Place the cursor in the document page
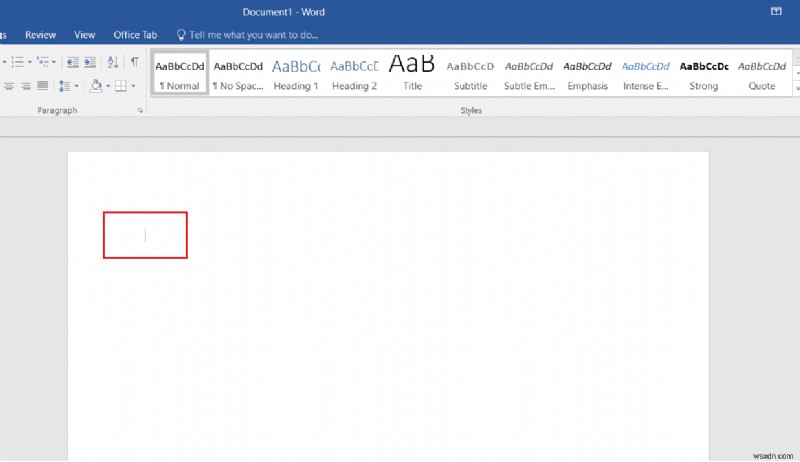 pyautogui.click(x=388, y=306)
